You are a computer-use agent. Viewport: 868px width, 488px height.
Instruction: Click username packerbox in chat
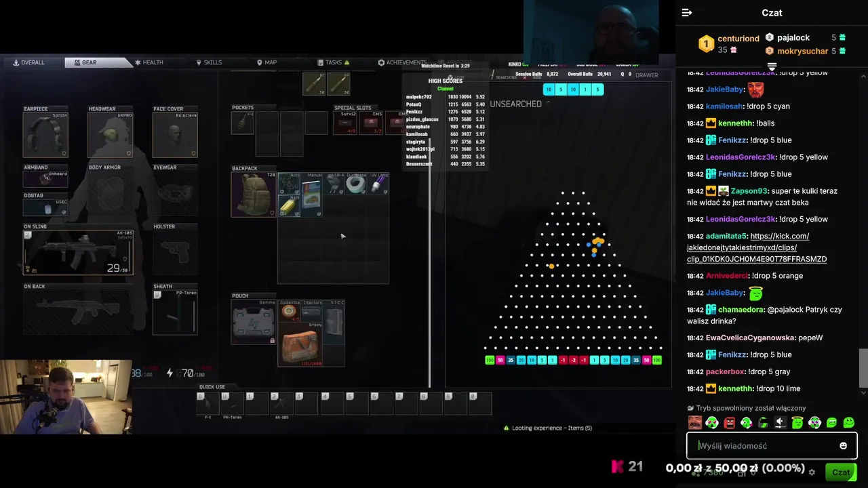coord(725,371)
